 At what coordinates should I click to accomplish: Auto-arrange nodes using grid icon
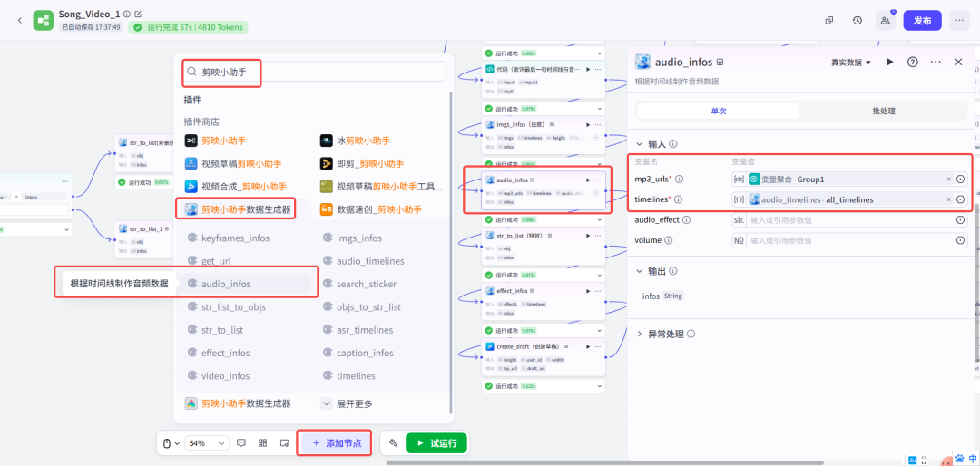(x=263, y=443)
